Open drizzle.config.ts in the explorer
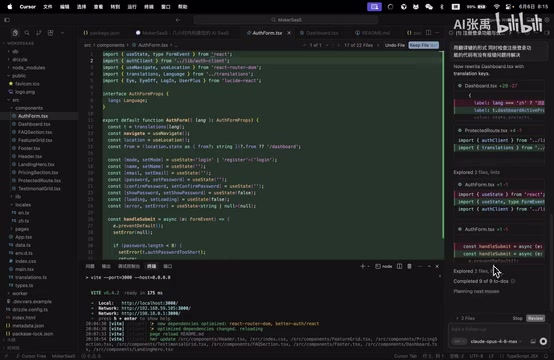554x360 pixels. point(30,309)
